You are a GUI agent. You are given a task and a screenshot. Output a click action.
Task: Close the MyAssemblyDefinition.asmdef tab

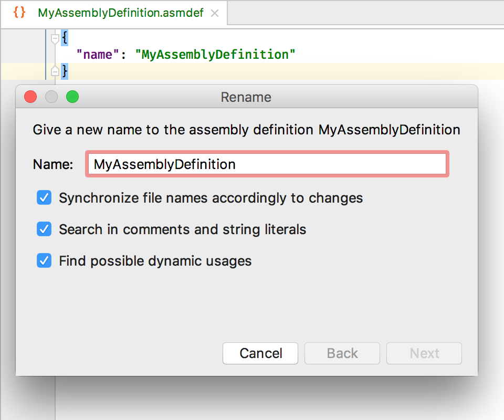[215, 13]
